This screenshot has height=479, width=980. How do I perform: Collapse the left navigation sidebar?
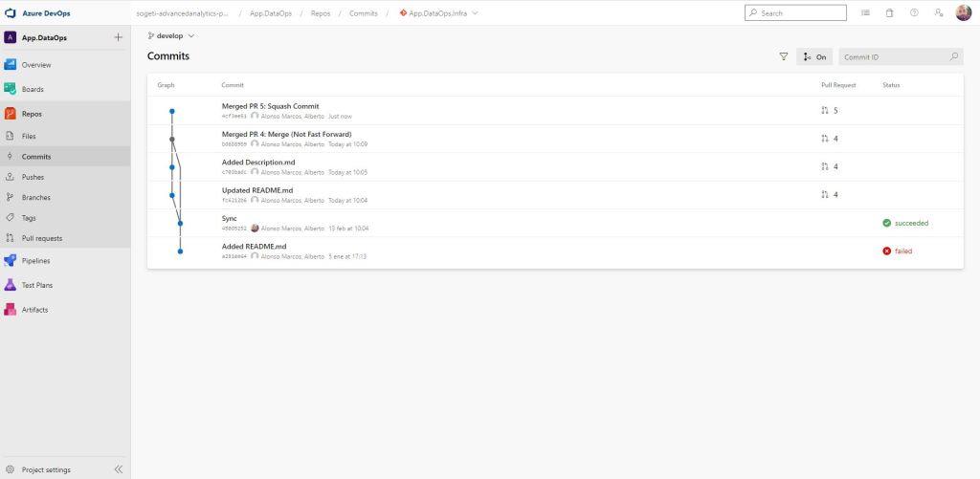click(119, 469)
